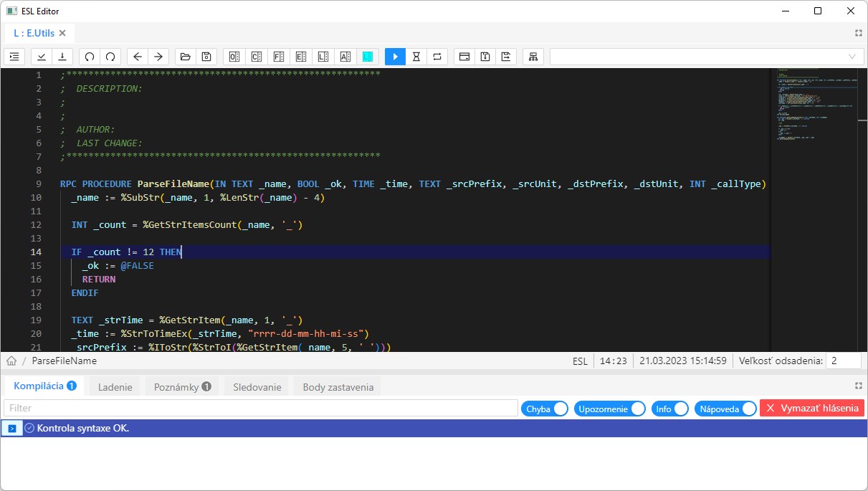Toggle the Nápoveda hint filter switch
The width and height of the screenshot is (868, 491).
pos(726,409)
